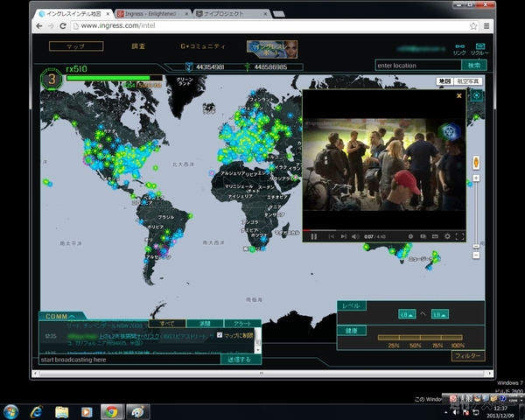This screenshot has height=420, width=525.
Task: Click the フィルター button
Action: click(x=469, y=356)
